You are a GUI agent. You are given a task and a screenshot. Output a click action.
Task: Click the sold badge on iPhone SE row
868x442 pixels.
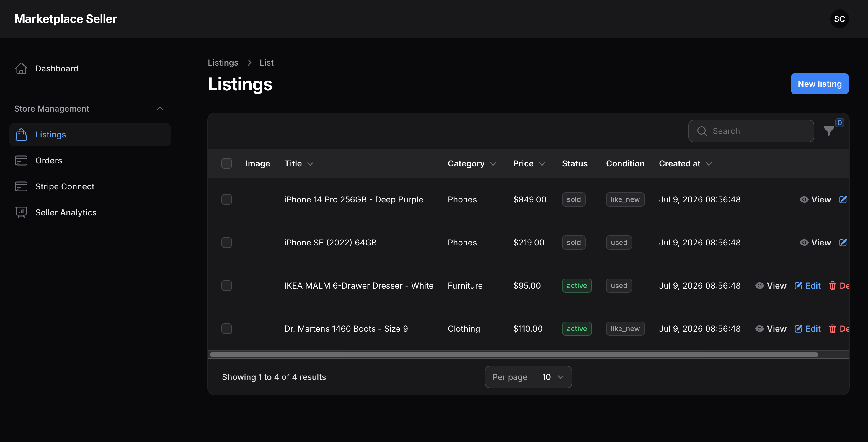[573, 242]
